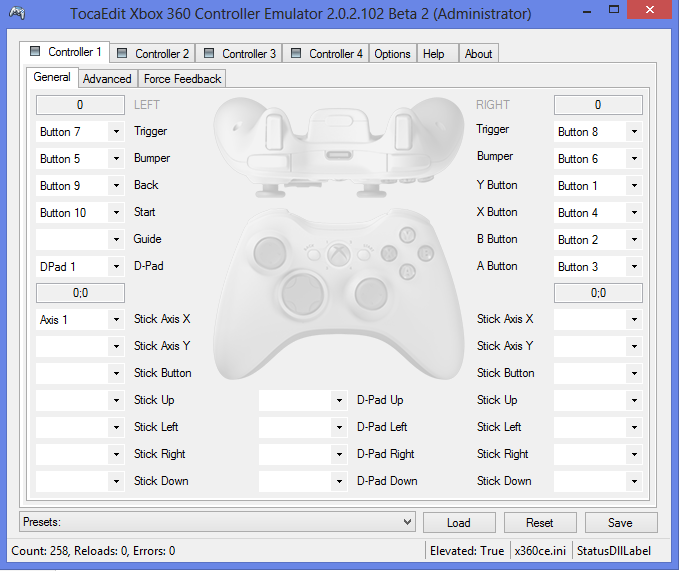Open B Button dropdown showing Button 2
Viewport: 679px width, 571px height.
598,239
